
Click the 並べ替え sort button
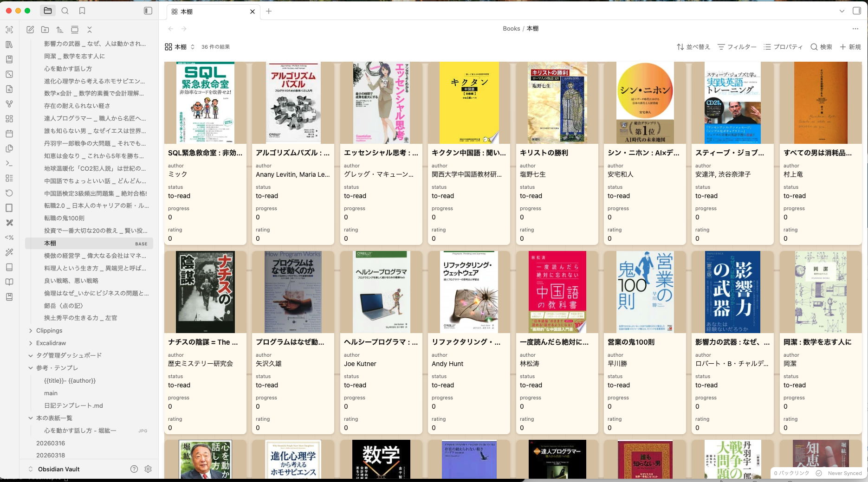click(693, 47)
